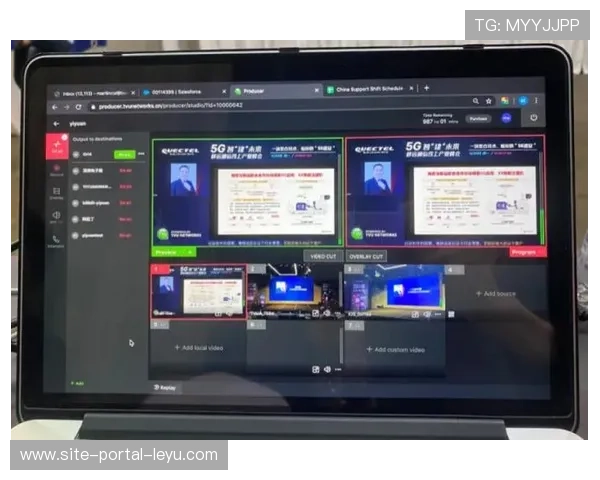Click green status button of first destination
Image resolution: width=600 pixels, height=480 pixels.
coord(124,155)
